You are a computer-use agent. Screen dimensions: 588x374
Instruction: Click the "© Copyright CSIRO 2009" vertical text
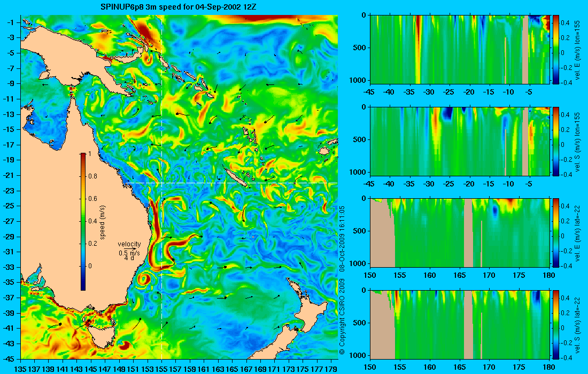[342, 317]
